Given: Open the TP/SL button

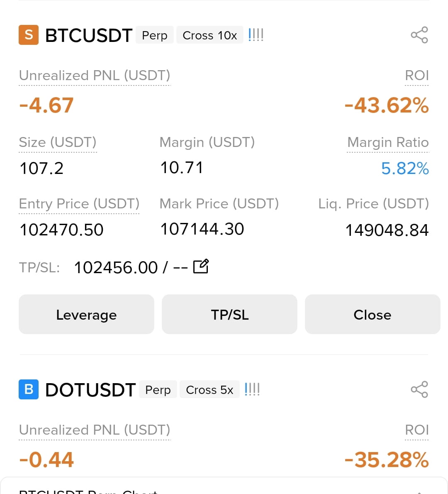Looking at the screenshot, I should tap(229, 314).
